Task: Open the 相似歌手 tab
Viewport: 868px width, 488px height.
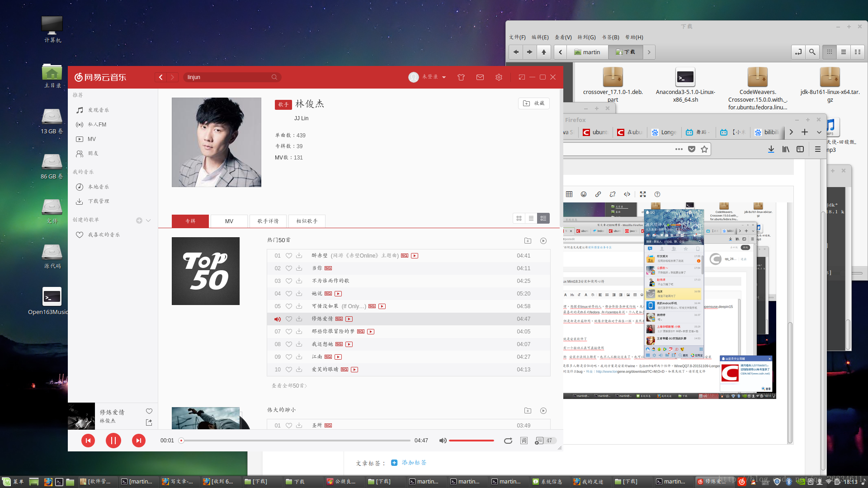Action: [x=307, y=221]
